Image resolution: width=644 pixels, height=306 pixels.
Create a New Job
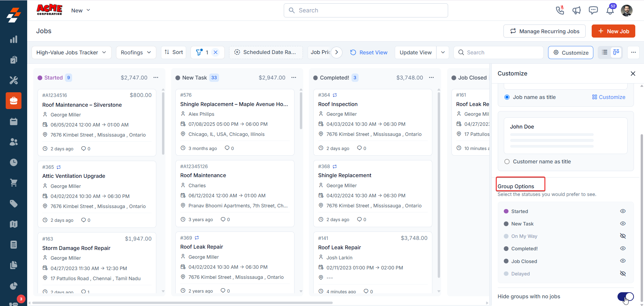(613, 31)
